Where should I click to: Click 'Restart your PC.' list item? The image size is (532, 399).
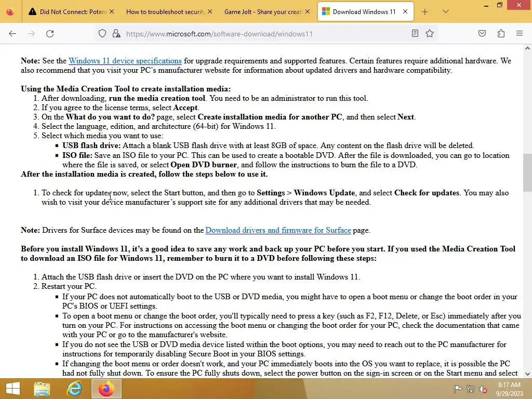click(69, 286)
